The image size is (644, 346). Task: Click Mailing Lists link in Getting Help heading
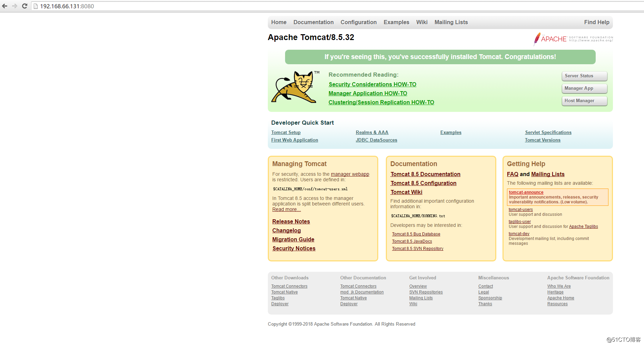548,174
